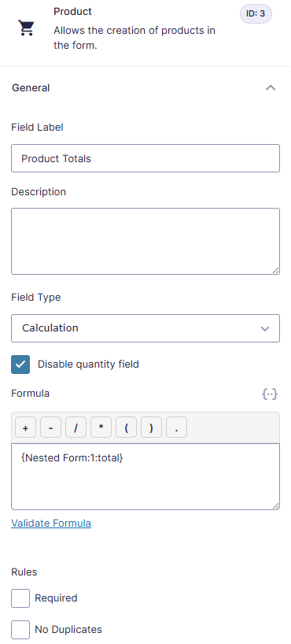Click the Validate Formula link
This screenshot has height=644, width=291.
click(51, 523)
